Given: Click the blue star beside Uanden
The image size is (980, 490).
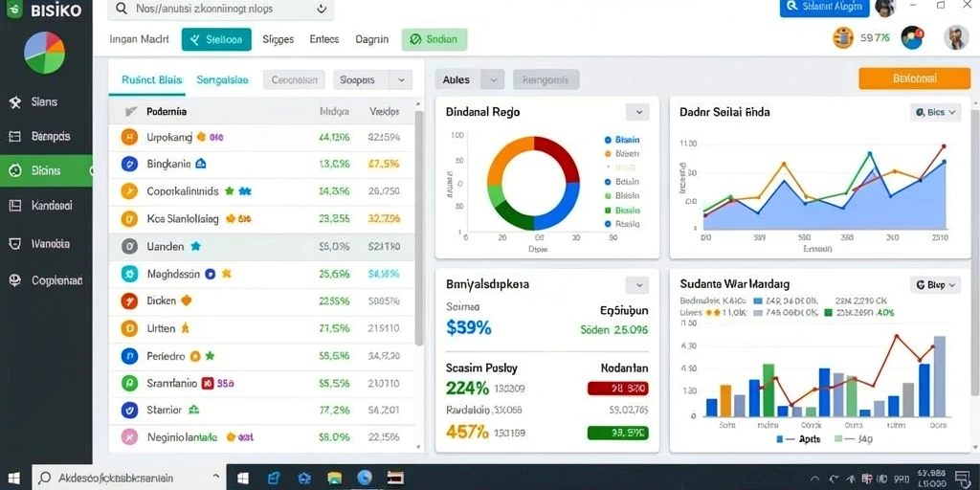Looking at the screenshot, I should 195,246.
